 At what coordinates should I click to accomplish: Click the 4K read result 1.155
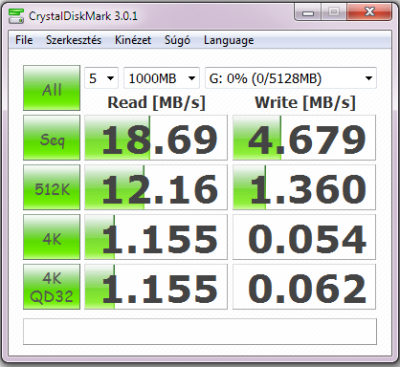(156, 237)
